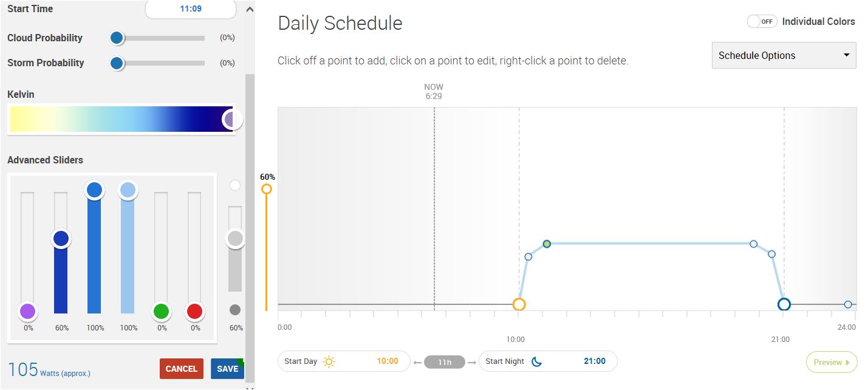Toggle the Individual Colors switch
Image resolution: width=868 pixels, height=390 pixels.
(762, 21)
